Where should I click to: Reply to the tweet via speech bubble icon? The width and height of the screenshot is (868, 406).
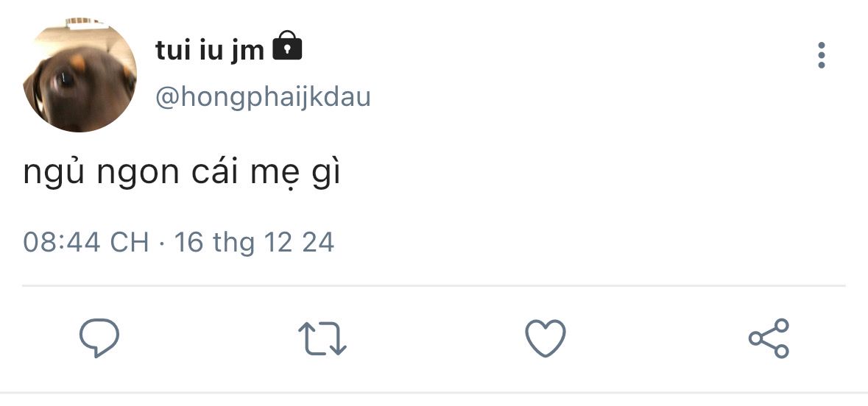tap(99, 338)
